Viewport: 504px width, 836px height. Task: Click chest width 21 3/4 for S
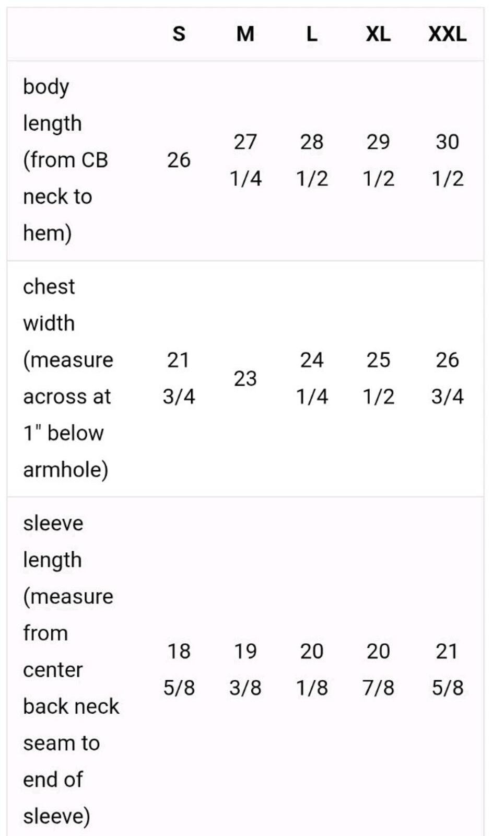(x=179, y=378)
